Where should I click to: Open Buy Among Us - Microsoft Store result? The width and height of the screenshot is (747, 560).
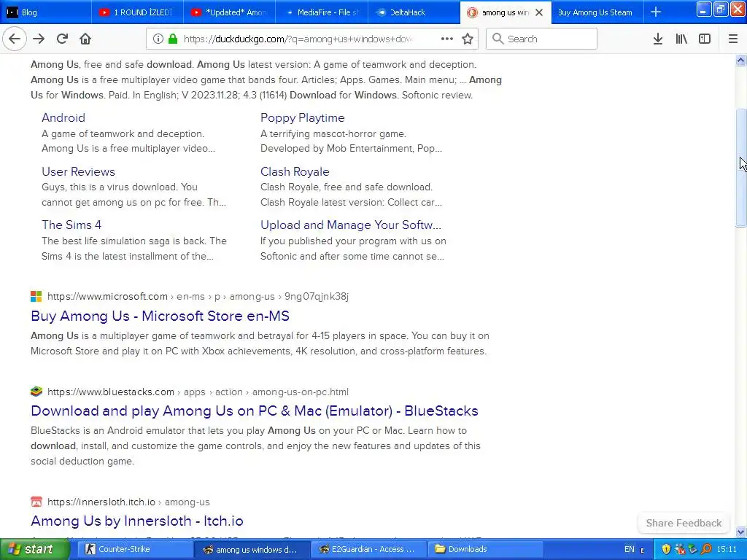(160, 316)
